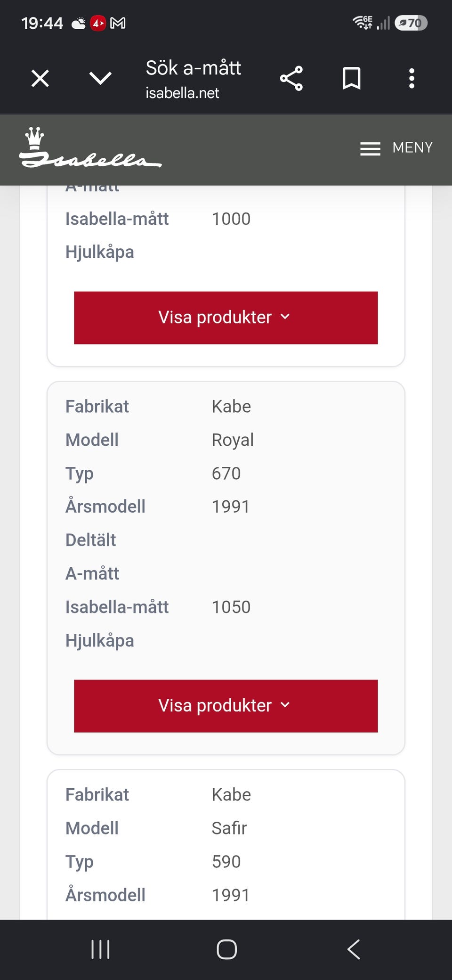
Task: Open the three-dot overflow menu
Action: [412, 78]
